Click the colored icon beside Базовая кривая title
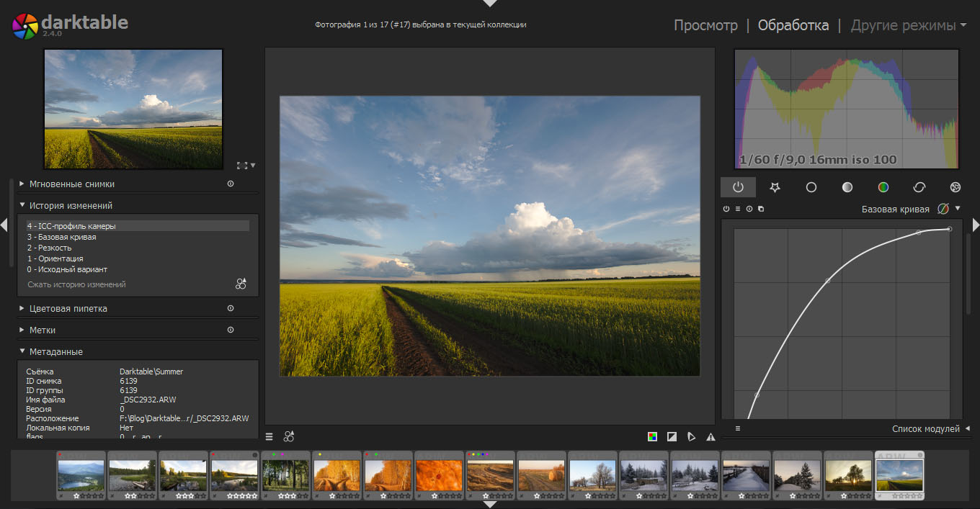The width and height of the screenshot is (980, 509). click(x=943, y=209)
